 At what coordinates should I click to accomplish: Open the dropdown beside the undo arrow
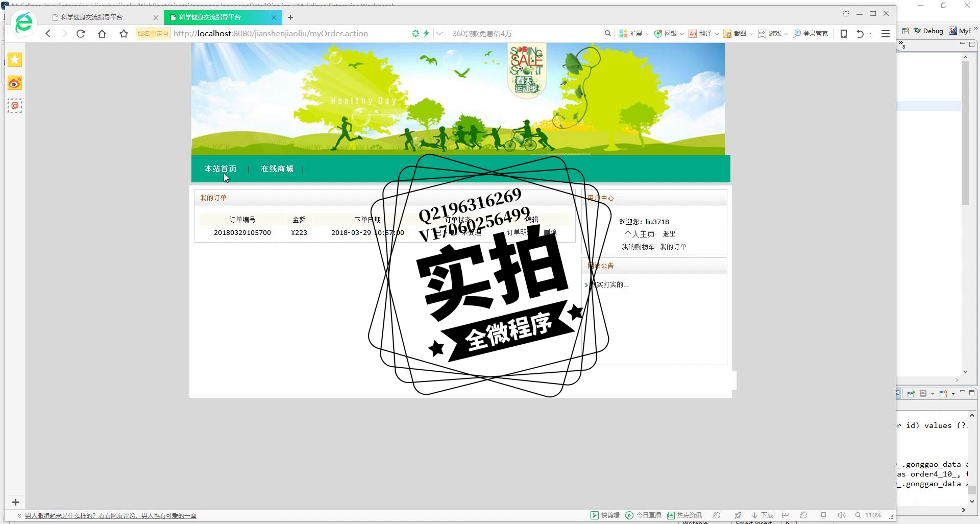coord(870,34)
